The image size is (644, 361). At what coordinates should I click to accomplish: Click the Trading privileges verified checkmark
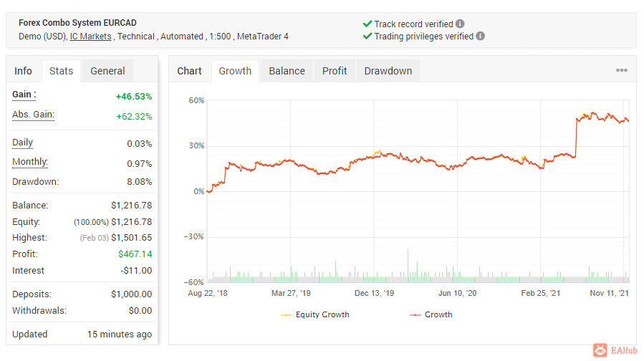pyautogui.click(x=367, y=36)
